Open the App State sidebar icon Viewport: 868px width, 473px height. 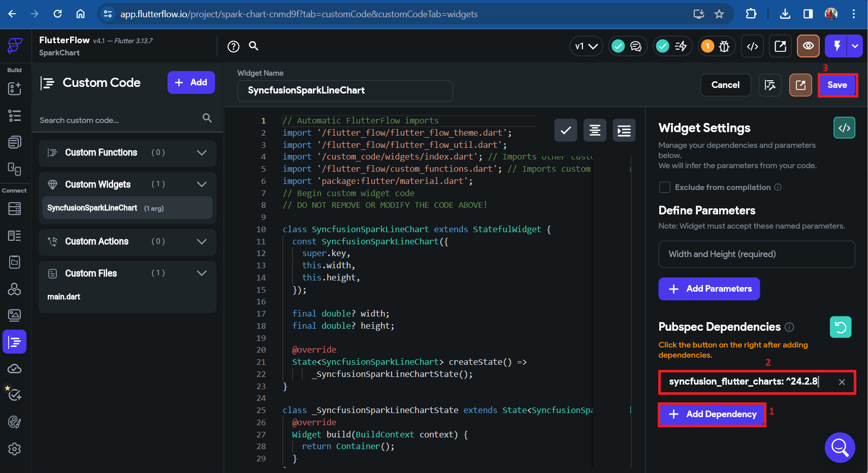(15, 262)
